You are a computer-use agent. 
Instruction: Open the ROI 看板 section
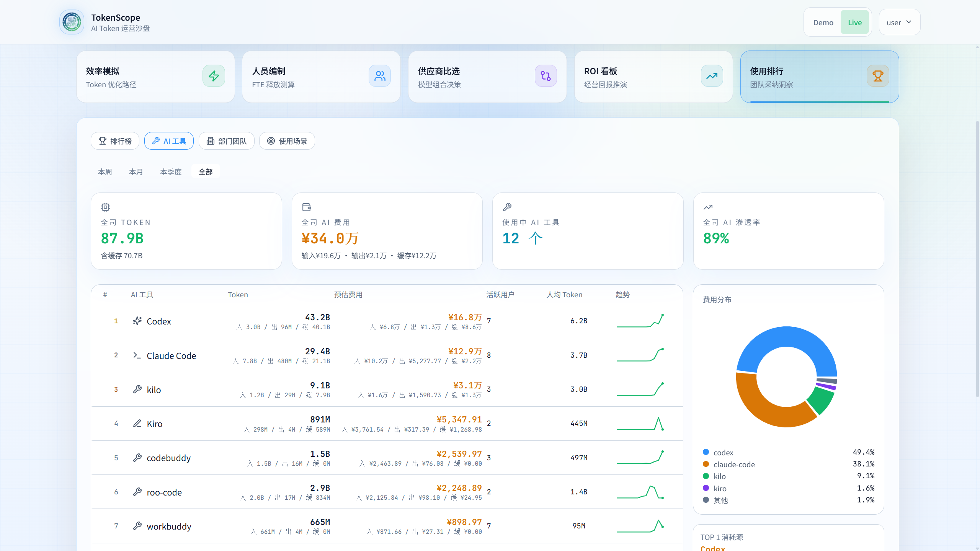tap(653, 77)
